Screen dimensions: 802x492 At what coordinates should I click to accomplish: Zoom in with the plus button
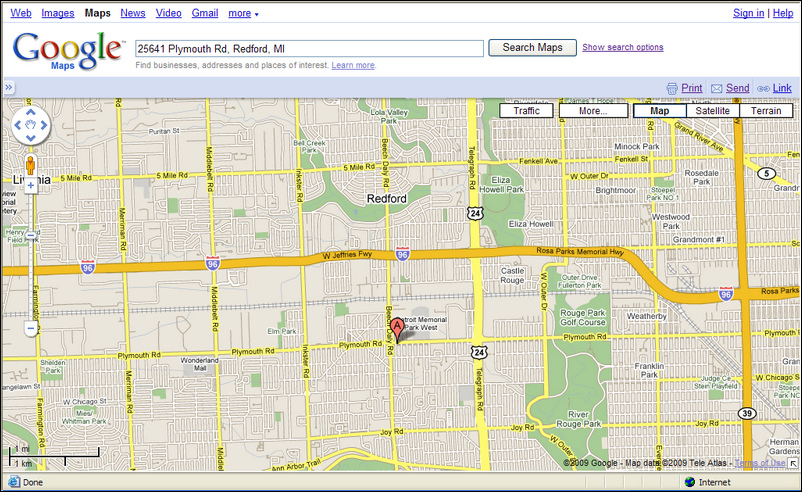pos(31,185)
